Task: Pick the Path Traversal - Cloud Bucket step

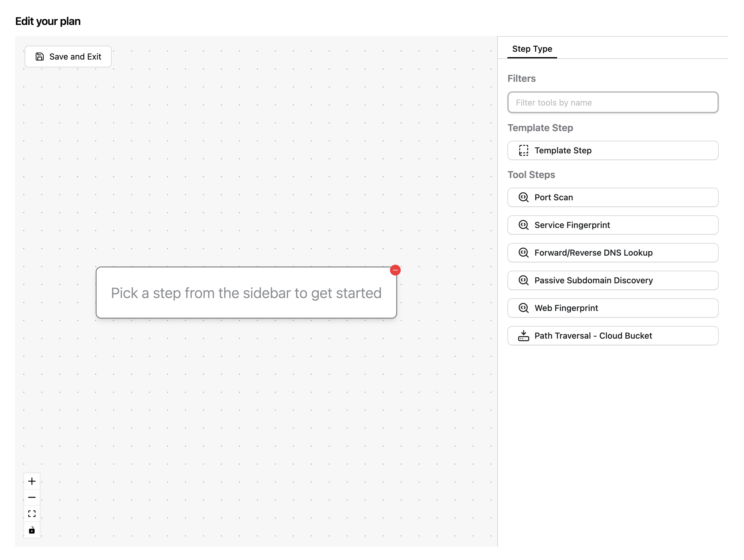Action: (x=612, y=335)
